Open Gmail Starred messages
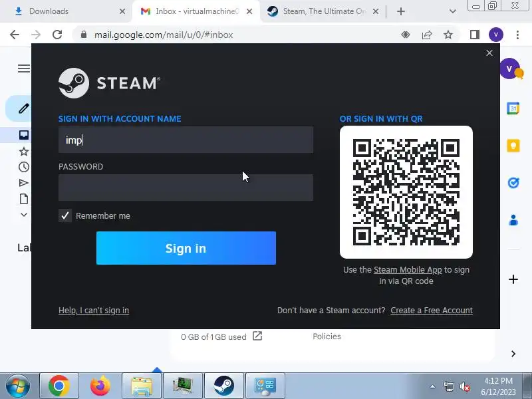Screen dimensions: 532x399 click(24, 152)
